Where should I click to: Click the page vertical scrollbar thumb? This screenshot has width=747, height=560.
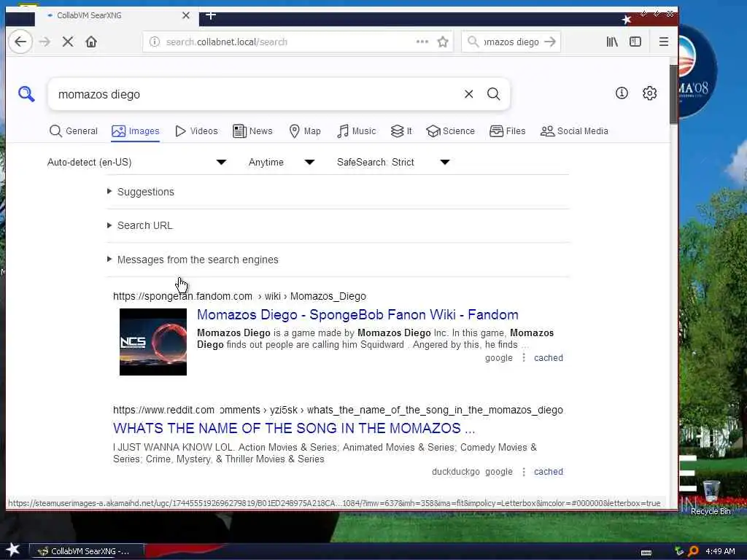click(x=673, y=94)
